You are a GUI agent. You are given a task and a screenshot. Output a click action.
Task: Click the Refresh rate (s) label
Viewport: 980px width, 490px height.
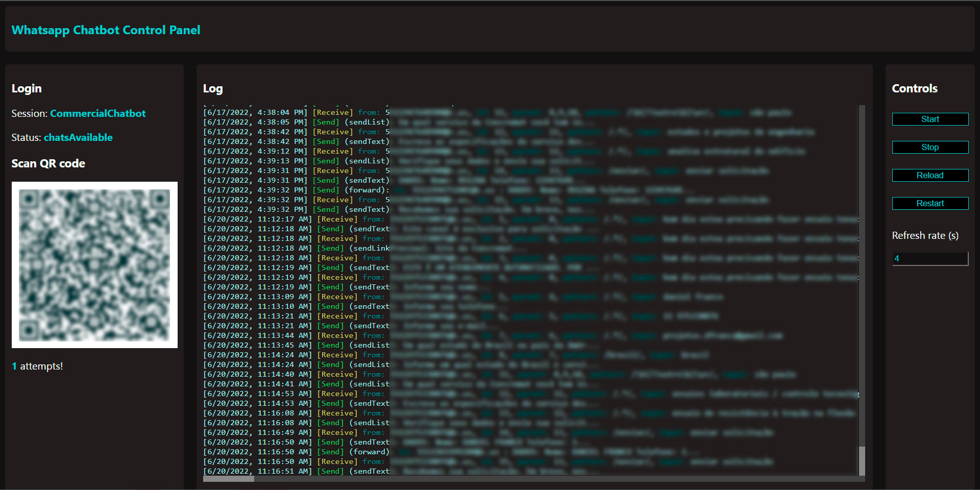925,235
